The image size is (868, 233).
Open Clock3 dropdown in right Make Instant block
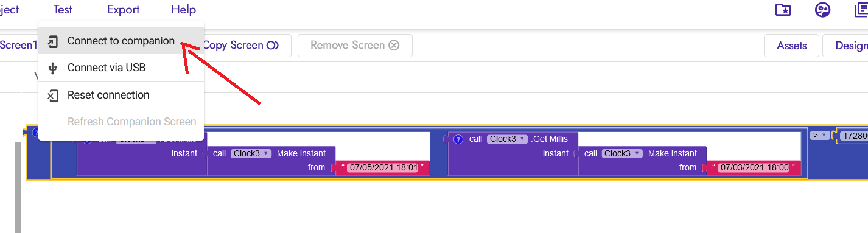[622, 153]
